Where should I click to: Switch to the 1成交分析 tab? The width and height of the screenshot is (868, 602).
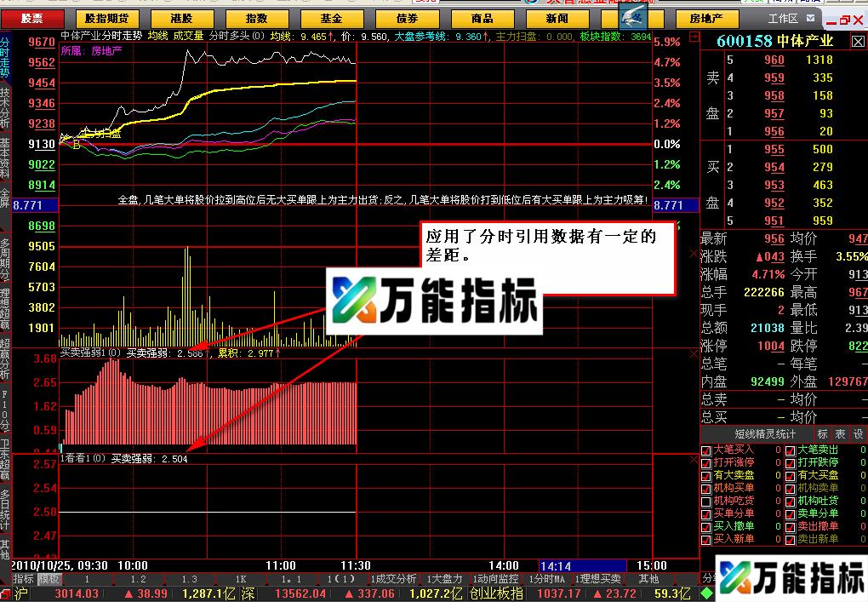[396, 579]
